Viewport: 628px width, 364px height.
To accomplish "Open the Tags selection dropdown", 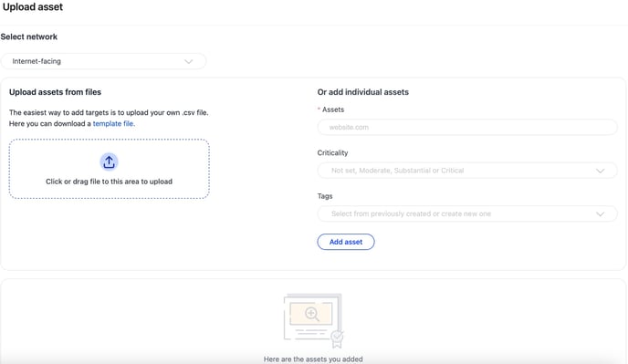I will 467,213.
